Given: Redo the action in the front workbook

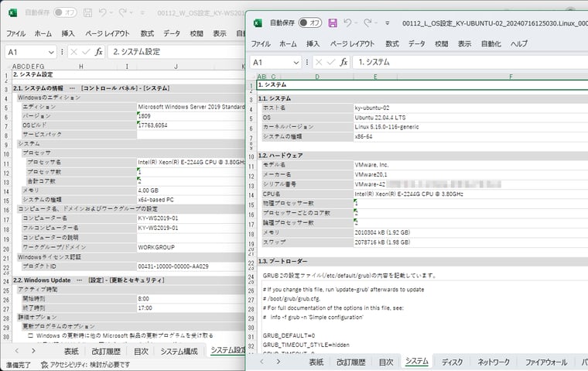Looking at the screenshot, I should (x=367, y=23).
